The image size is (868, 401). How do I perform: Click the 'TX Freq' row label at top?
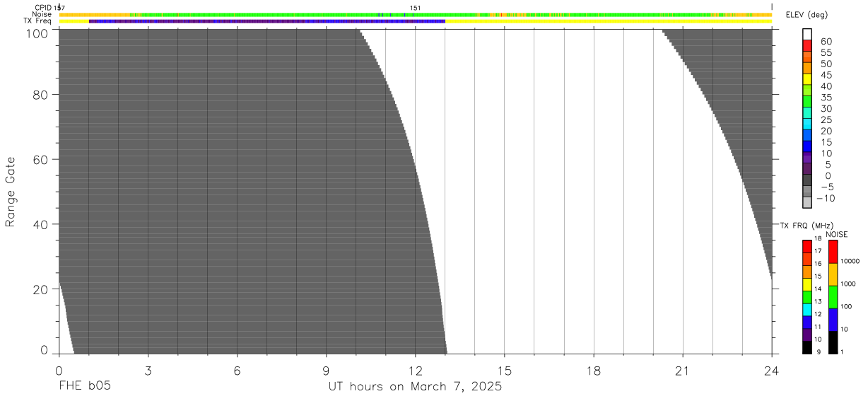[x=37, y=21]
